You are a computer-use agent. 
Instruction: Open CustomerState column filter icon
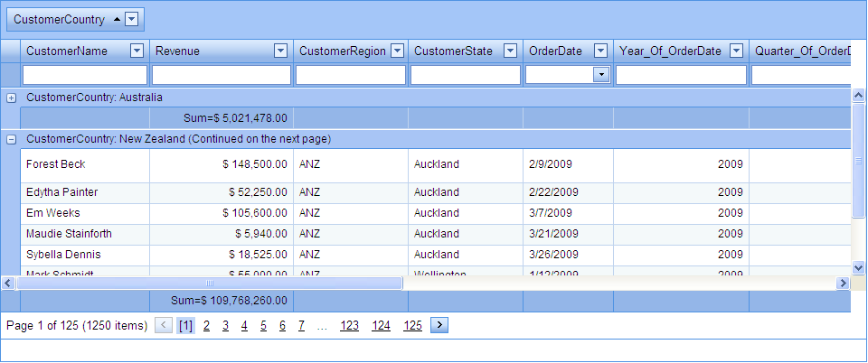[511, 51]
